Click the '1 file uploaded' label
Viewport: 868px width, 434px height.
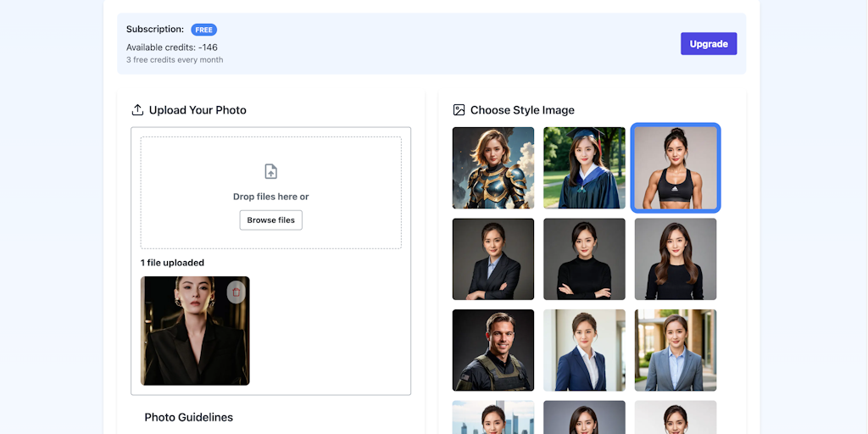pos(172,263)
